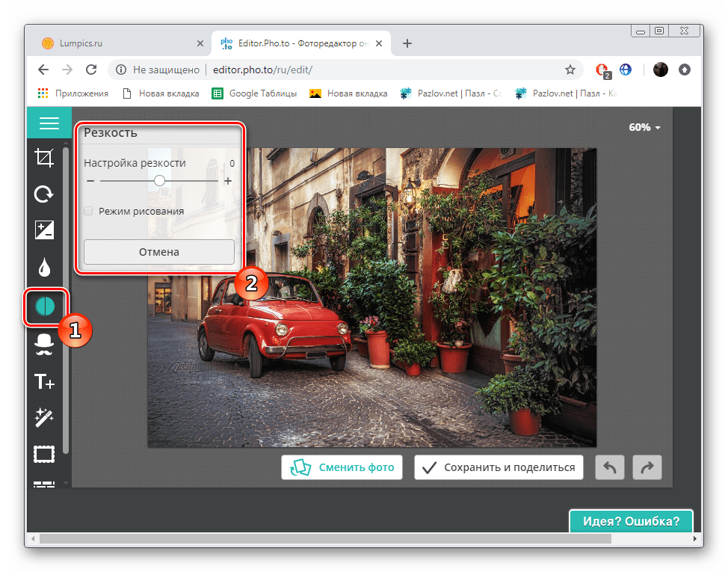
Task: Increase sharpness with the plus button
Action: coord(228,181)
